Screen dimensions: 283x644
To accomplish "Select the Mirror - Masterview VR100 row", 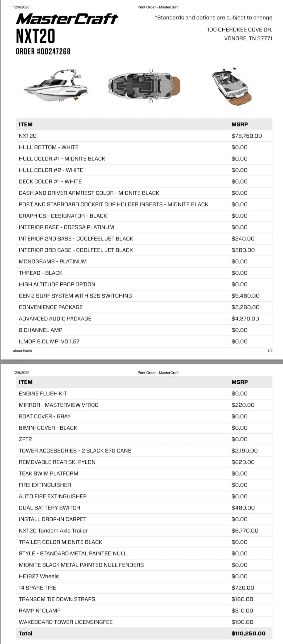I will [58, 405].
